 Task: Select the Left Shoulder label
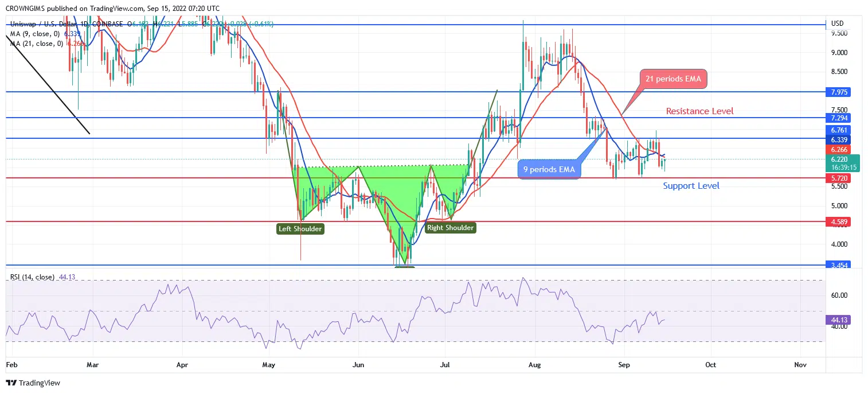(x=300, y=229)
